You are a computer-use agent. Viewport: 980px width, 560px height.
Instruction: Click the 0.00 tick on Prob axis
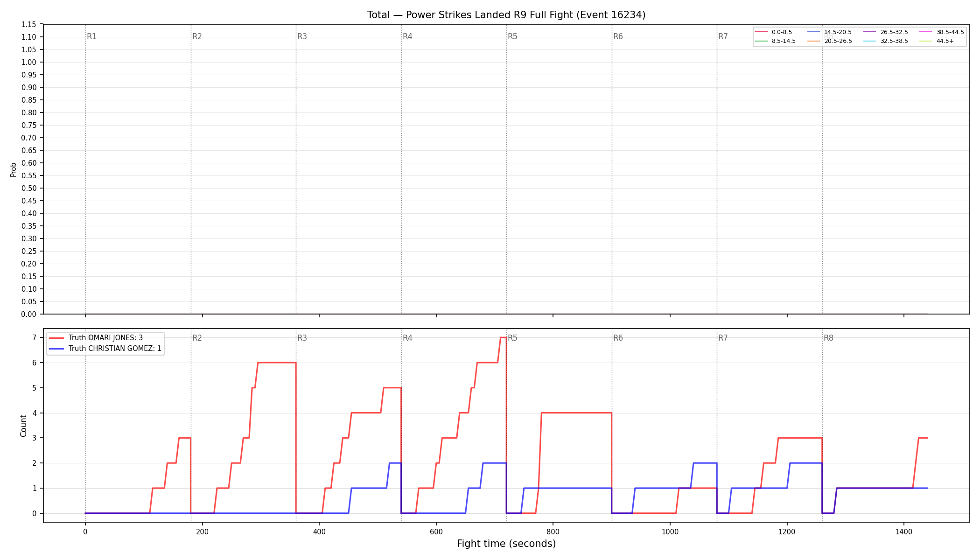[29, 314]
